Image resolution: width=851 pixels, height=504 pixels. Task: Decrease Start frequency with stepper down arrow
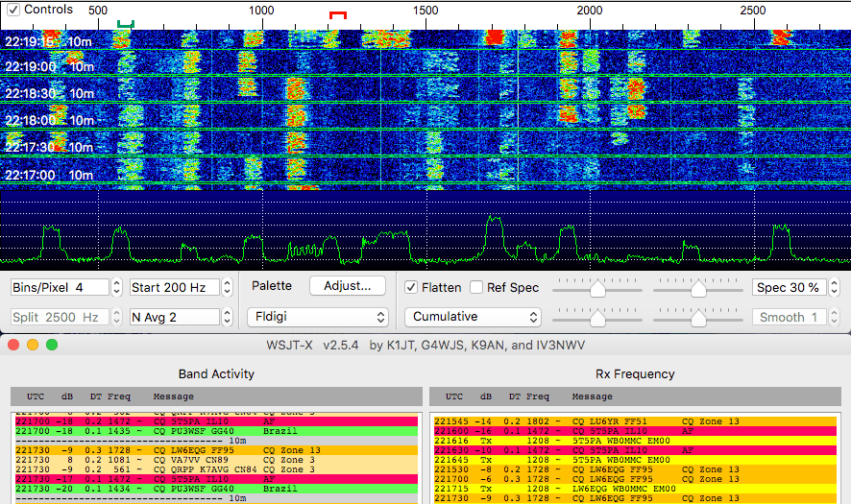(x=227, y=292)
